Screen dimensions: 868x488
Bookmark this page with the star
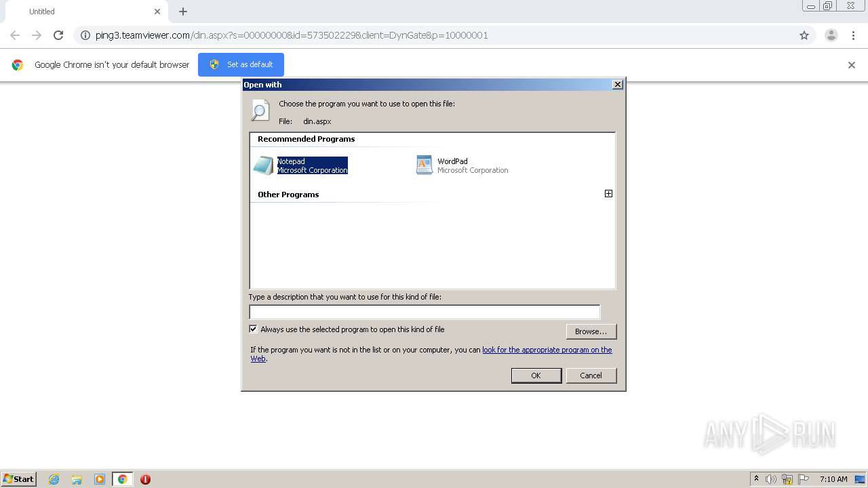click(x=804, y=35)
